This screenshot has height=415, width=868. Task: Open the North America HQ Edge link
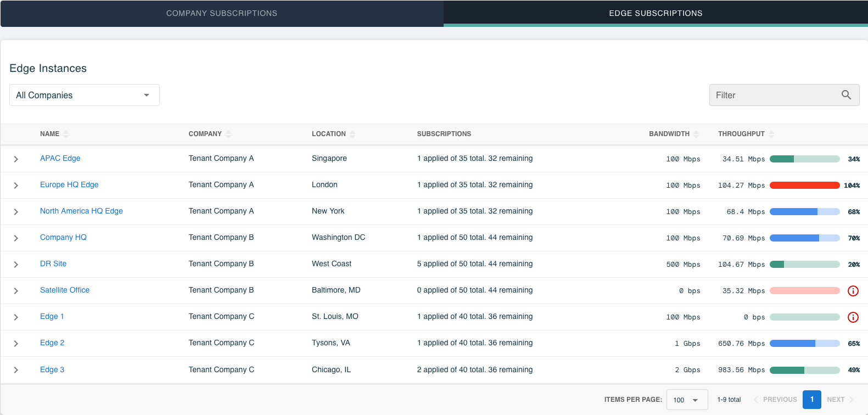pyautogui.click(x=81, y=211)
